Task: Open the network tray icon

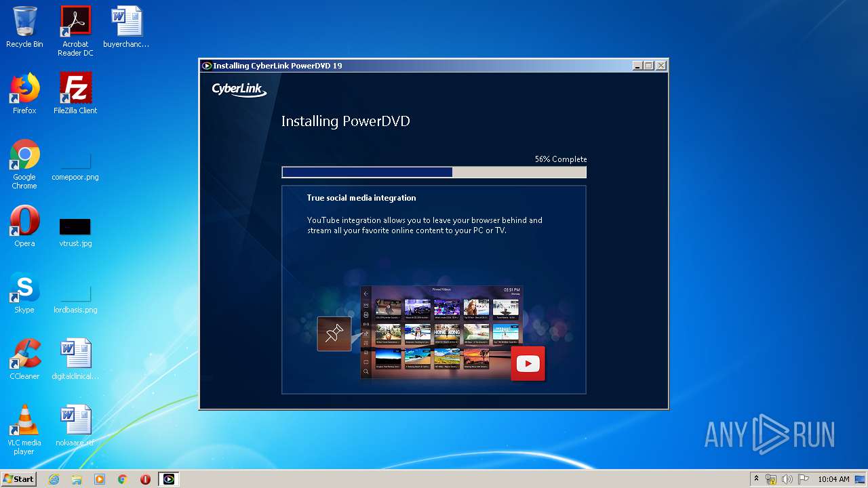Action: point(771,479)
